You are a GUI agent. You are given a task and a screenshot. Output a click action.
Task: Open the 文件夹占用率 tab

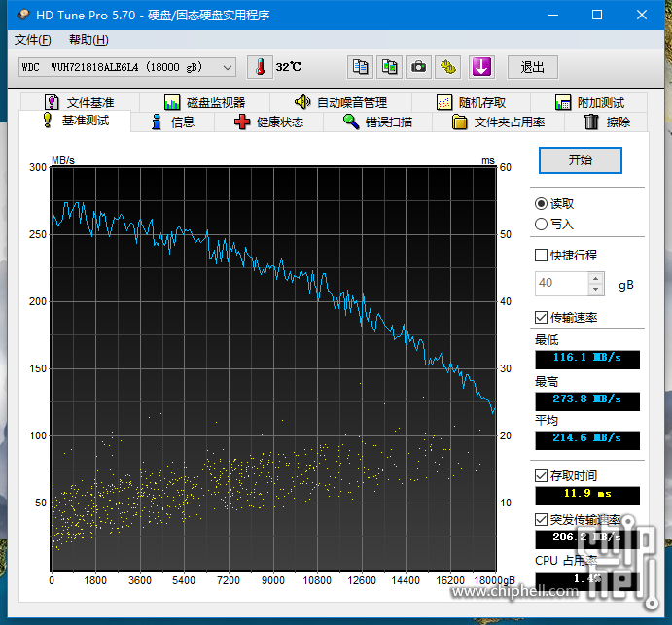pos(499,122)
